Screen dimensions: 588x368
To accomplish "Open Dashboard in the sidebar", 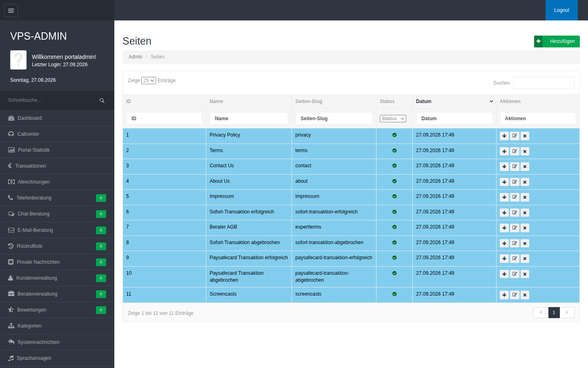I will [57, 118].
